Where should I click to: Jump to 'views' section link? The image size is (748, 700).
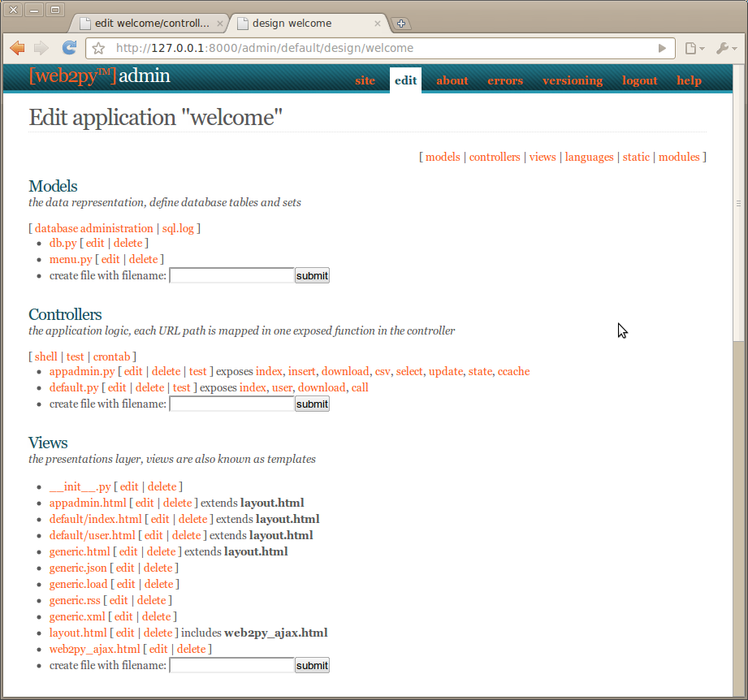[543, 158]
